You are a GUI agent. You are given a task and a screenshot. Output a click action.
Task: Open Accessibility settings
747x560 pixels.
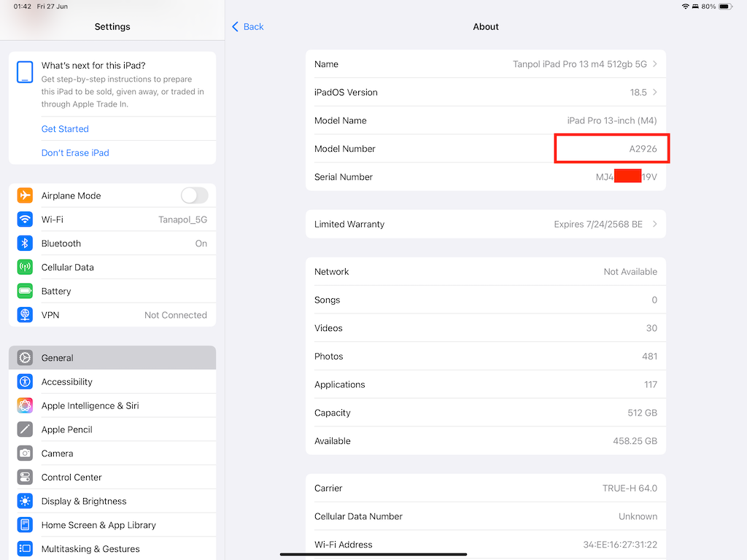pos(112,381)
